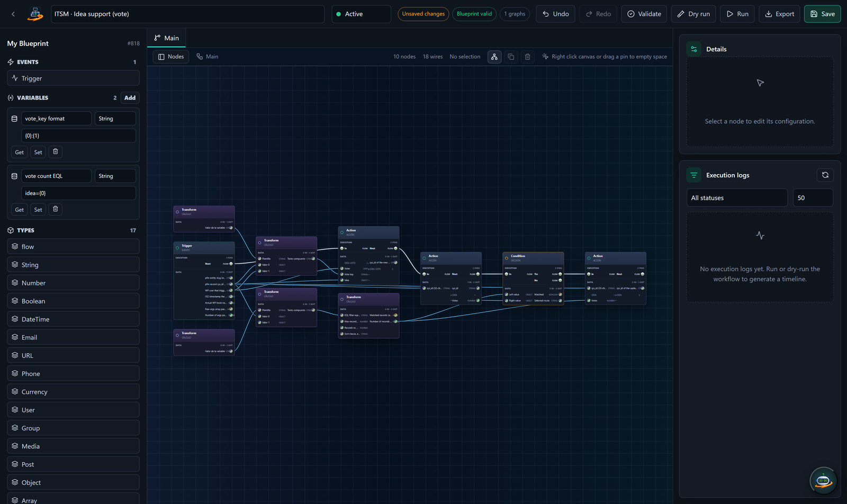The width and height of the screenshot is (847, 504).
Task: Click Set for vote_key format variable
Action: pos(38,152)
